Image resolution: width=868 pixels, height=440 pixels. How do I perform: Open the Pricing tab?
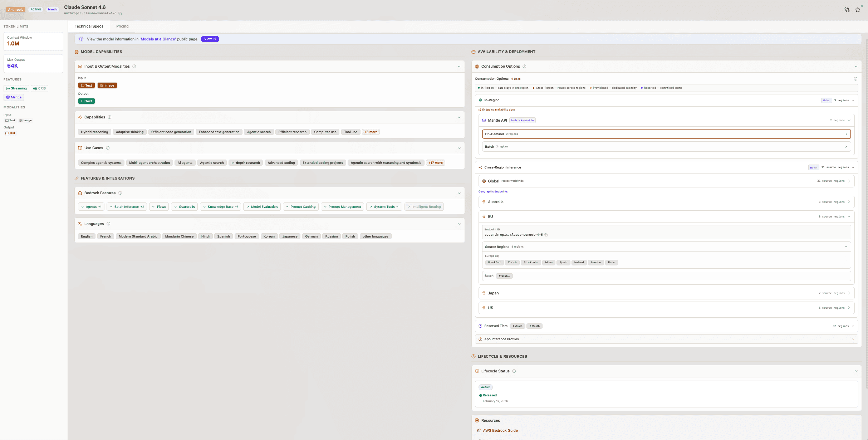click(x=122, y=26)
